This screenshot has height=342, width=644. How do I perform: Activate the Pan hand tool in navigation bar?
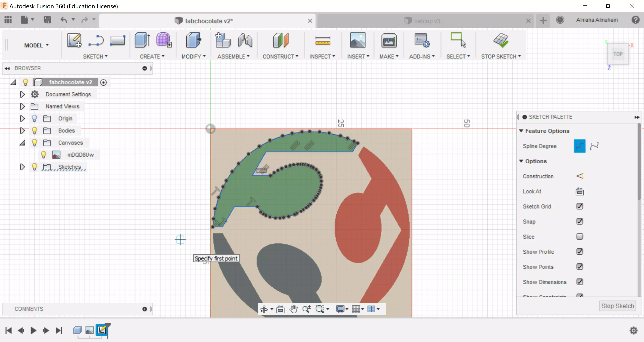293,309
